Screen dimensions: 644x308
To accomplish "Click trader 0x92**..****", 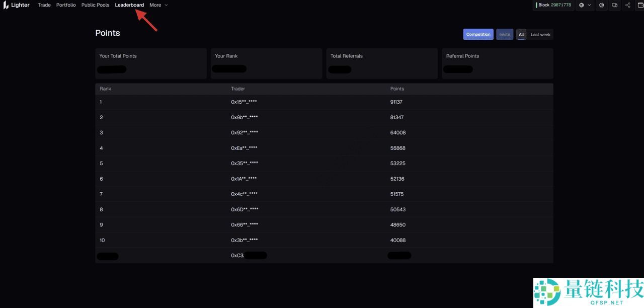I will tap(245, 132).
